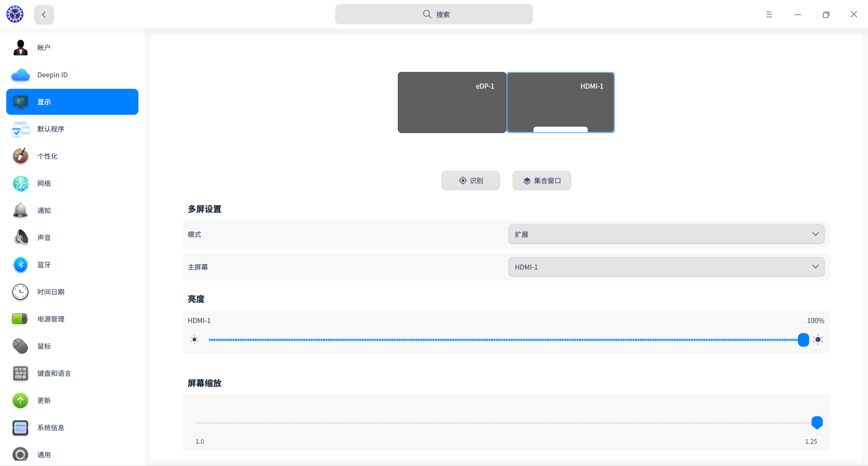This screenshot has height=466, width=868.
Task: Open the 帐户 account settings icon
Action: click(20, 48)
